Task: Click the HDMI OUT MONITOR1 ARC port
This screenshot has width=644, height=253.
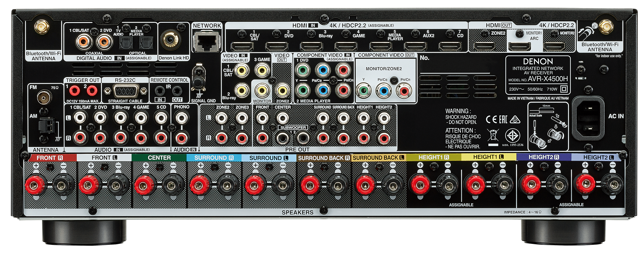Action: 520,47
